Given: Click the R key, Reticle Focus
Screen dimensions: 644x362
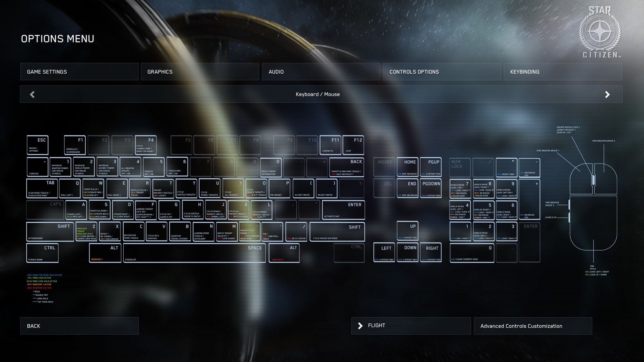Looking at the screenshot, I should pyautogui.click(x=140, y=188).
